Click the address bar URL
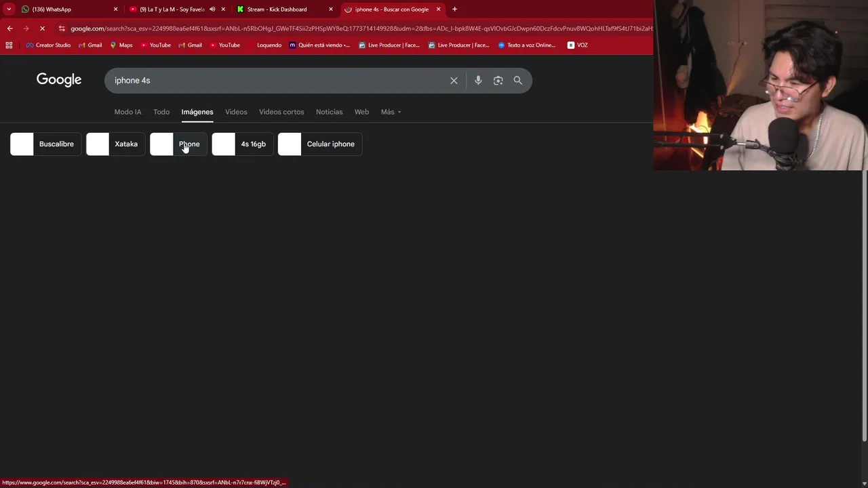This screenshot has height=488, width=868. coord(361,28)
